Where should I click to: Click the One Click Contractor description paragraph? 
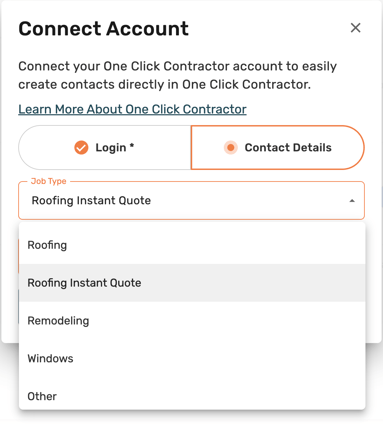177,75
